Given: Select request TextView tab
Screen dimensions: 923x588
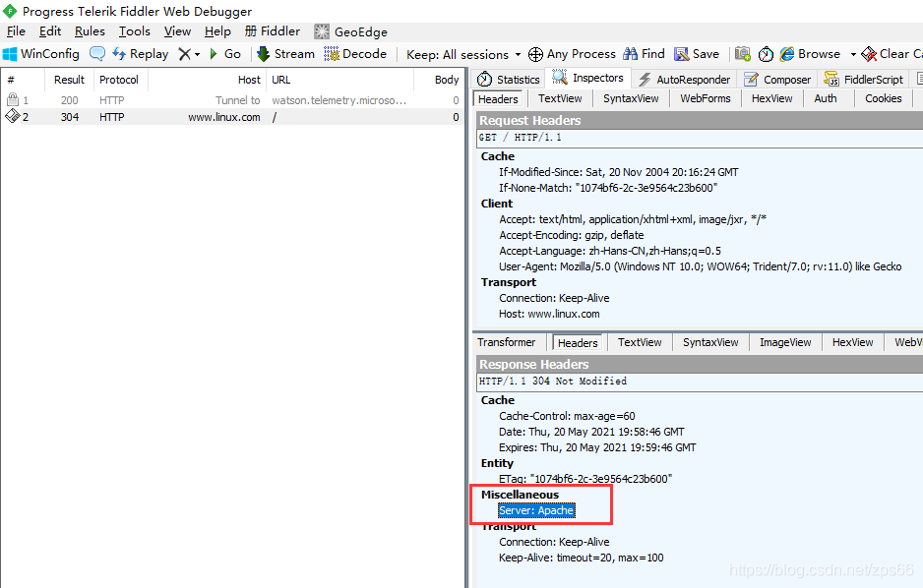Looking at the screenshot, I should [560, 98].
